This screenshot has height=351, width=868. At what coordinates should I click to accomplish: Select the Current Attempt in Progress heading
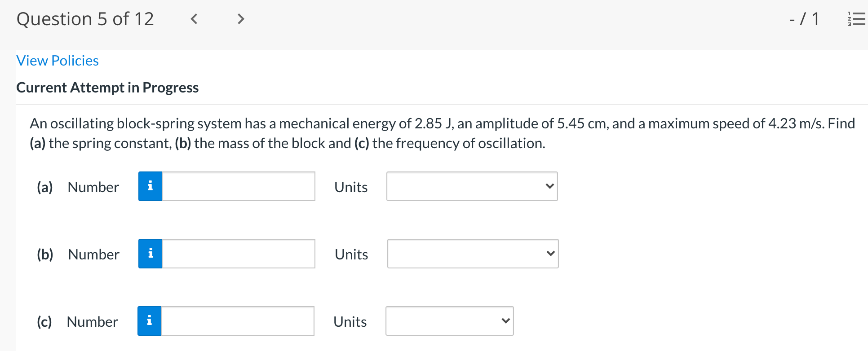107,88
